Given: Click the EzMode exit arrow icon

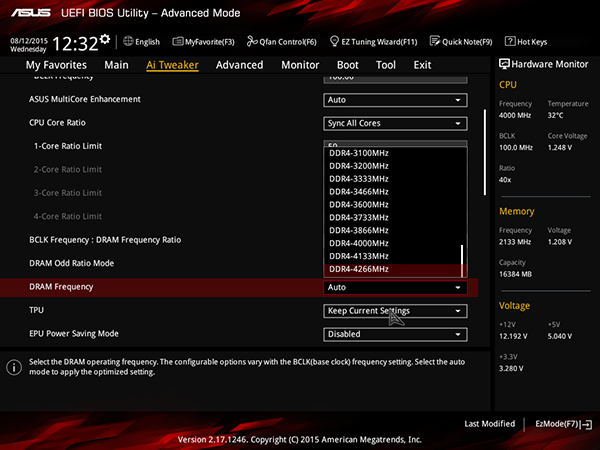Looking at the screenshot, I should click(x=586, y=424).
